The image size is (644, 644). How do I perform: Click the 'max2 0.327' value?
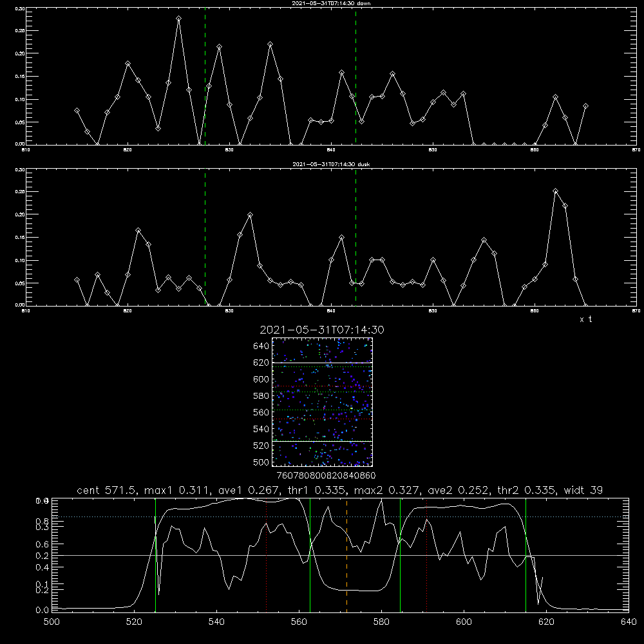tap(387, 490)
